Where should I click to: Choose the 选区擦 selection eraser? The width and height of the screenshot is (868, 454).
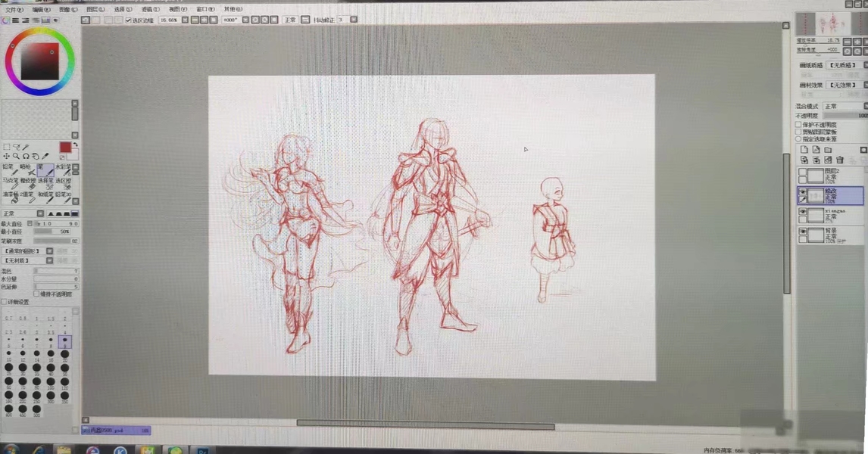click(x=63, y=183)
